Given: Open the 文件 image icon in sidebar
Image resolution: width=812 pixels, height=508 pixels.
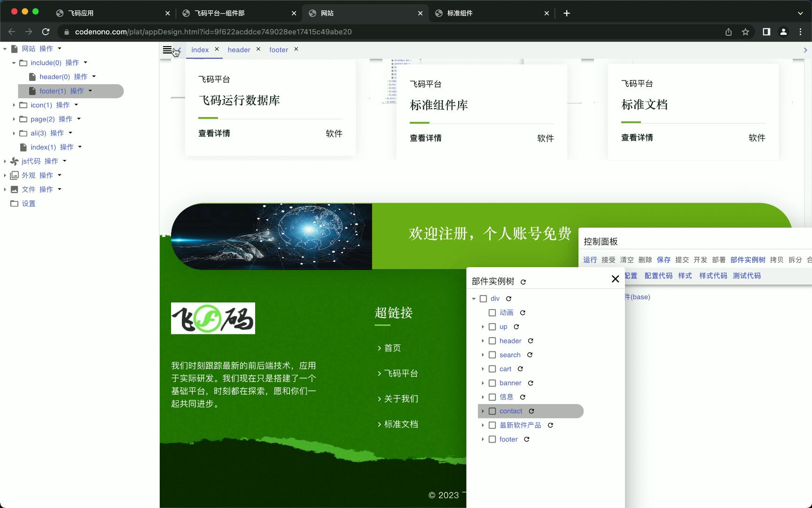Looking at the screenshot, I should click(x=14, y=189).
